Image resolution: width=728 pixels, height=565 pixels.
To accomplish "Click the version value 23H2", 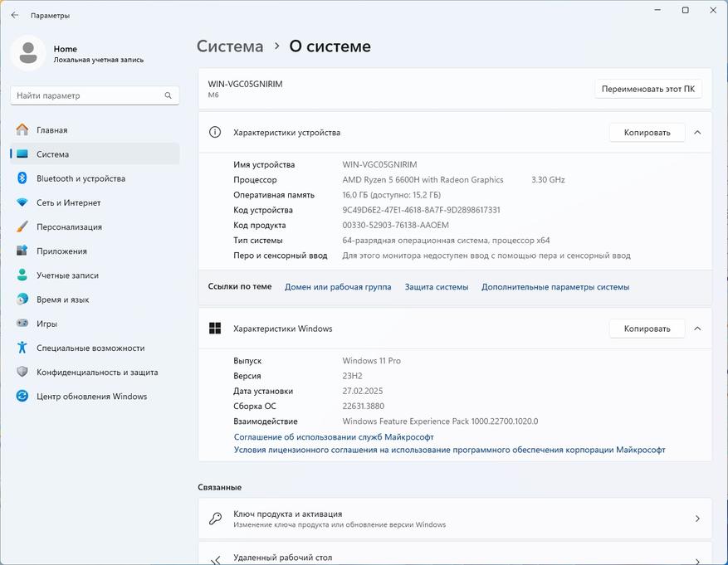I will (353, 376).
